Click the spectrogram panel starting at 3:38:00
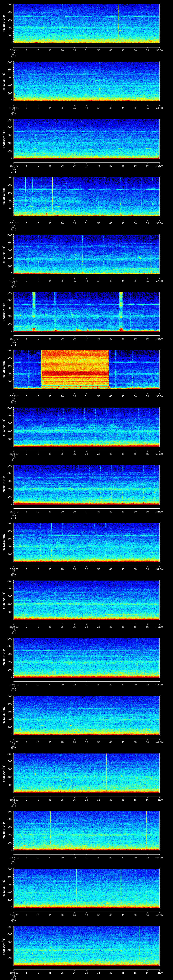 pos(87,543)
